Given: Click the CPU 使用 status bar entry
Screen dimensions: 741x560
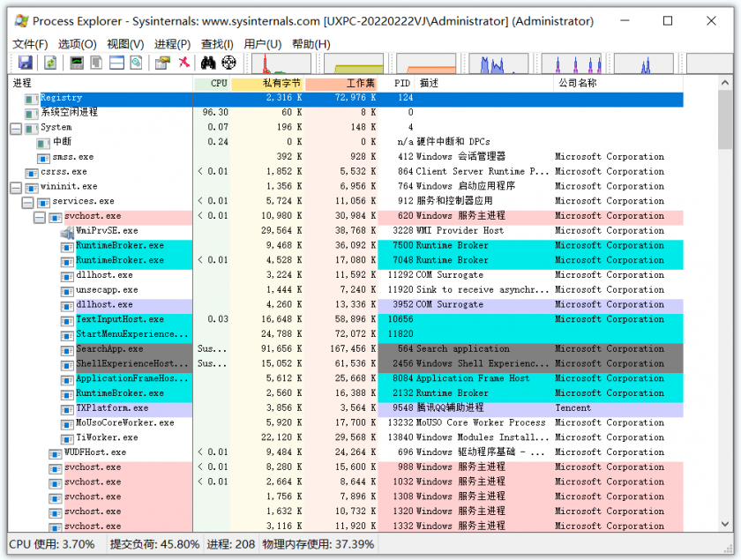Looking at the screenshot, I should point(52,544).
